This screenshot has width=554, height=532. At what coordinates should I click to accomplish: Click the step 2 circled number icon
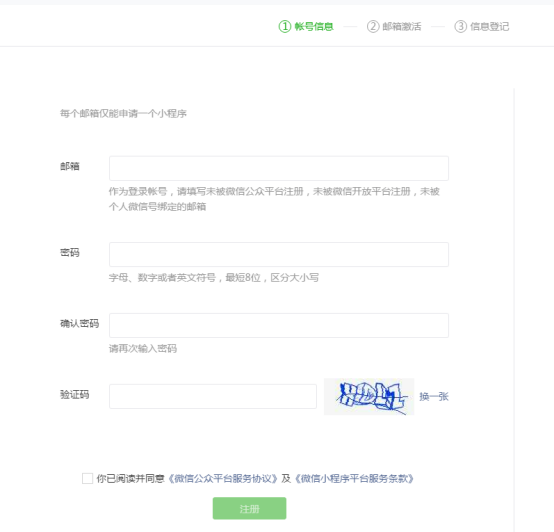(x=373, y=26)
